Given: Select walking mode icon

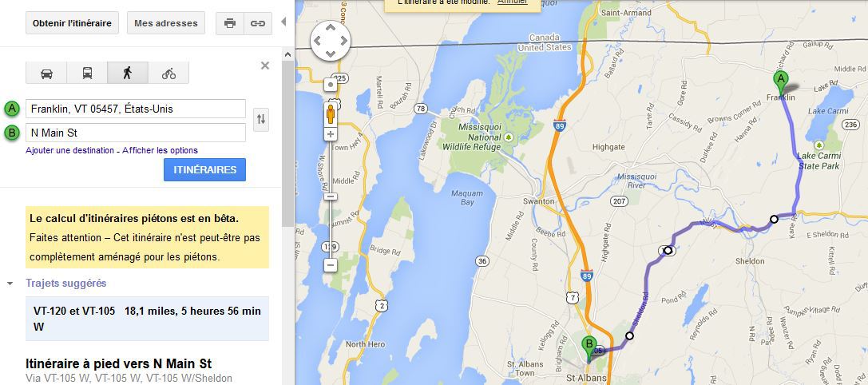Looking at the screenshot, I should 128,73.
